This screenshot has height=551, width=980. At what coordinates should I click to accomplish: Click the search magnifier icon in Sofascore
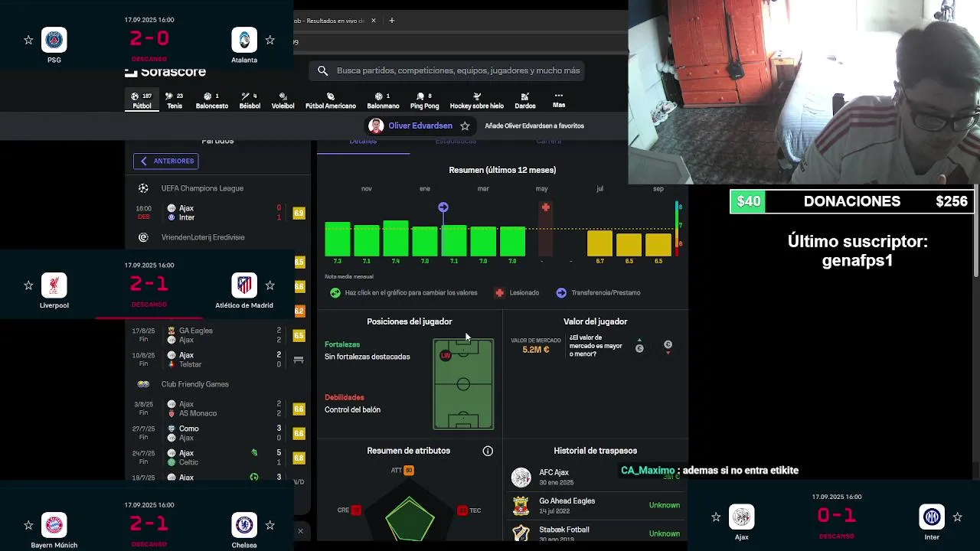pyautogui.click(x=322, y=70)
